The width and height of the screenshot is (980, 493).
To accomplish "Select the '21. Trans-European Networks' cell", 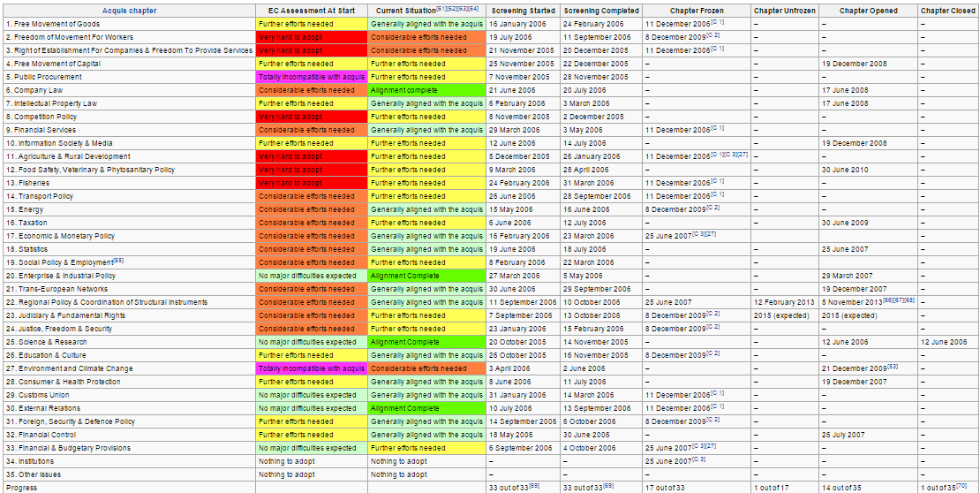I will (x=130, y=288).
